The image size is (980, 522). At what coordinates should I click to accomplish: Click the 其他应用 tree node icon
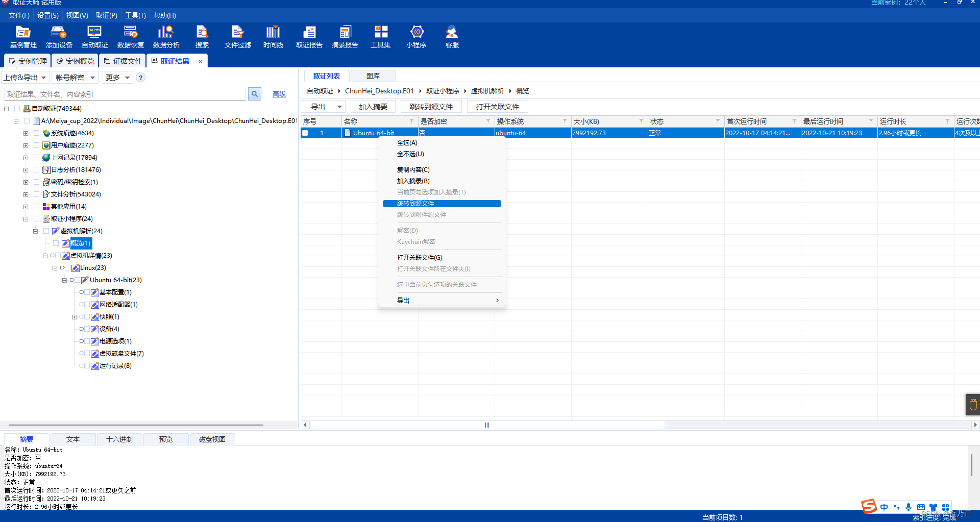click(x=46, y=207)
